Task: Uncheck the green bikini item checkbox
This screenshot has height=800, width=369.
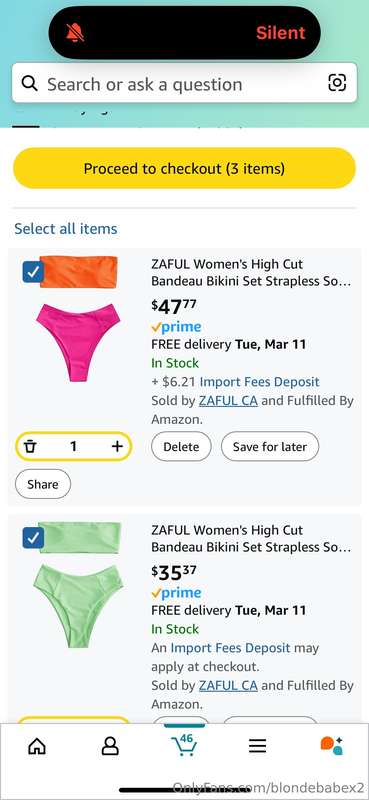Action: pyautogui.click(x=33, y=538)
